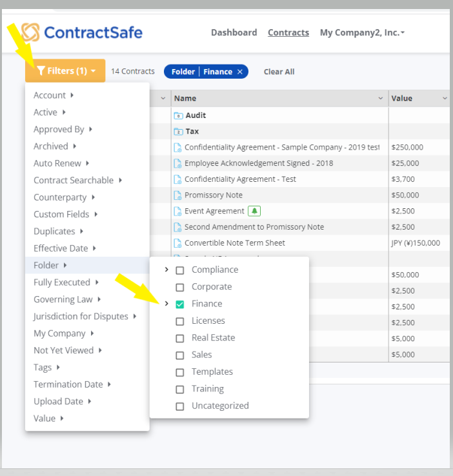
Task: Open the Audit subfolder row
Action: tap(196, 115)
